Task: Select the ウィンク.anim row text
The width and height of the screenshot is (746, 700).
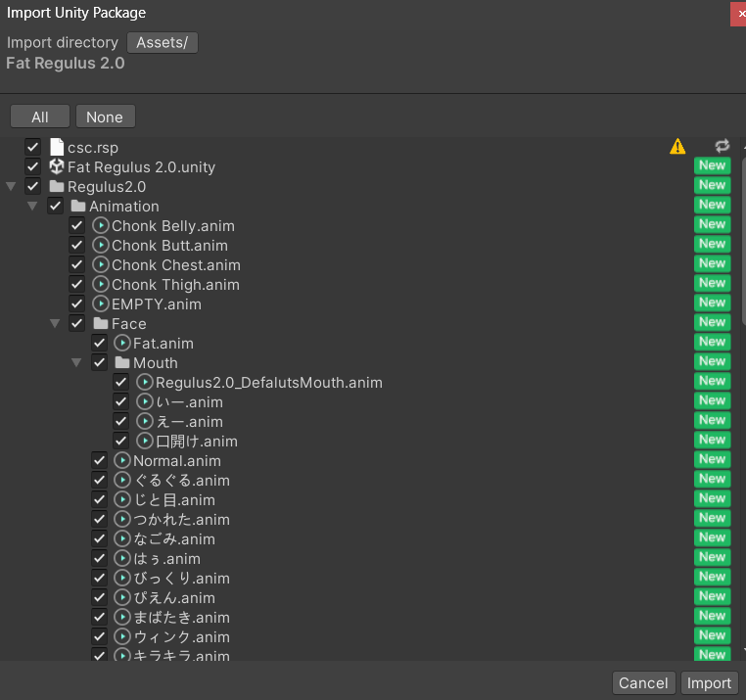Action: point(181,636)
